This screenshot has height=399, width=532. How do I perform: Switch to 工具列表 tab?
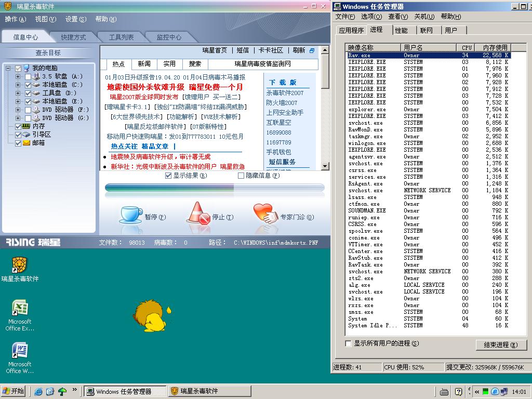[x=121, y=37]
